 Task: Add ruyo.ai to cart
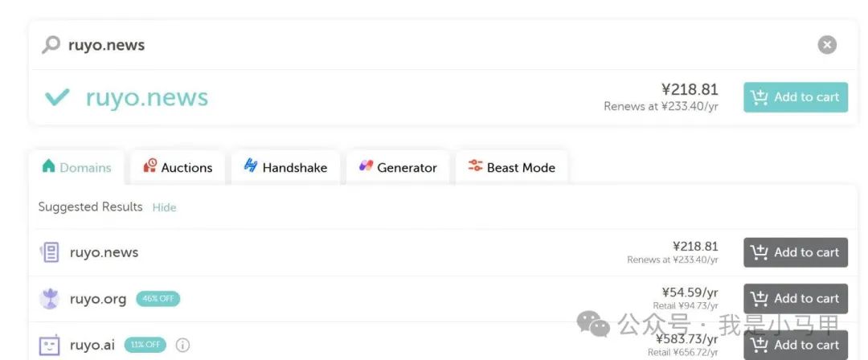point(796,345)
